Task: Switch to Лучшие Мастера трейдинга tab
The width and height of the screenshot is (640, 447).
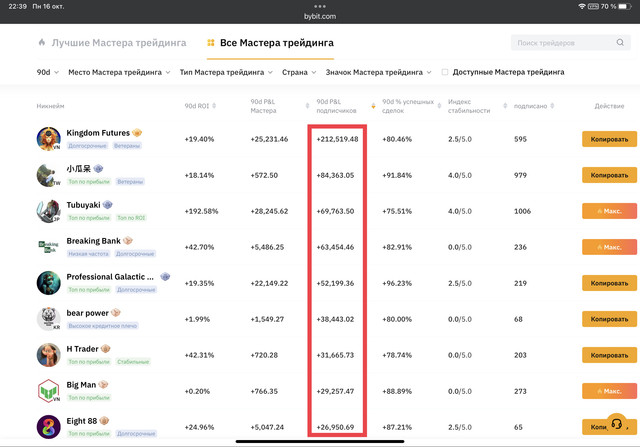Action: tap(112, 43)
